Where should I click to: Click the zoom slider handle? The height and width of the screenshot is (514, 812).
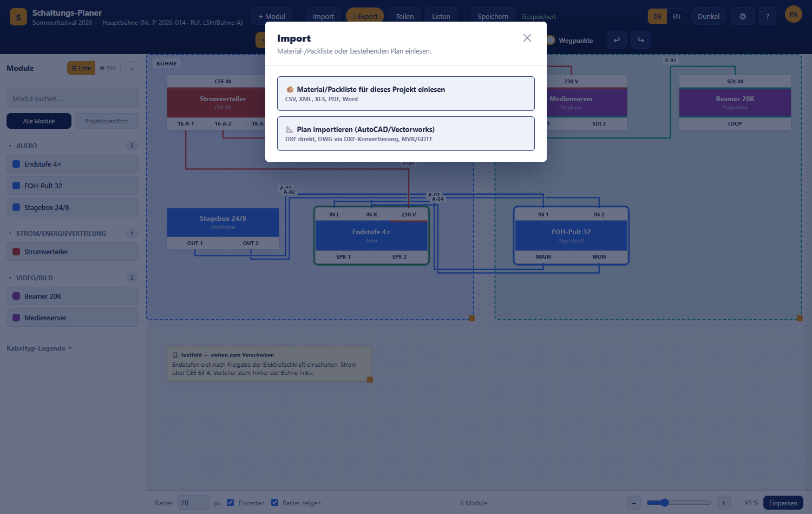tap(665, 503)
